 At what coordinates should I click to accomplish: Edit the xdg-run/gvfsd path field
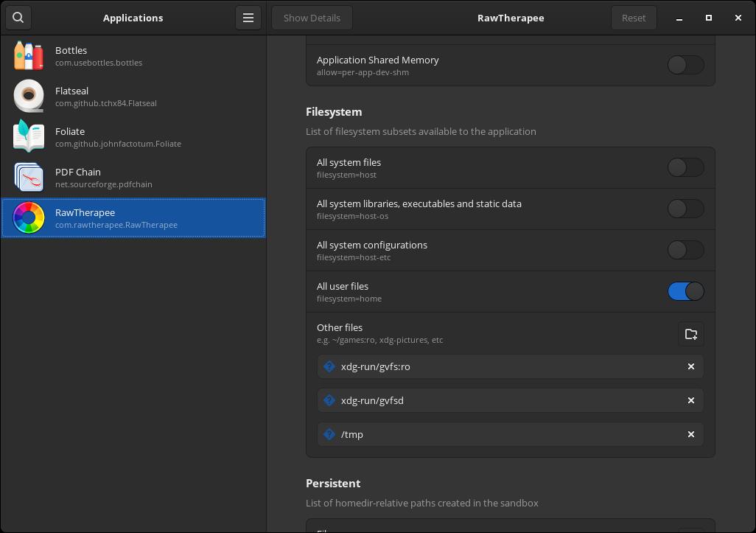[510, 400]
